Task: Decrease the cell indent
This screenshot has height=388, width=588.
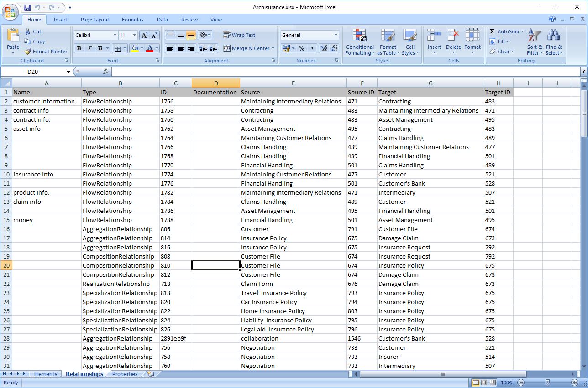Action: (x=203, y=48)
